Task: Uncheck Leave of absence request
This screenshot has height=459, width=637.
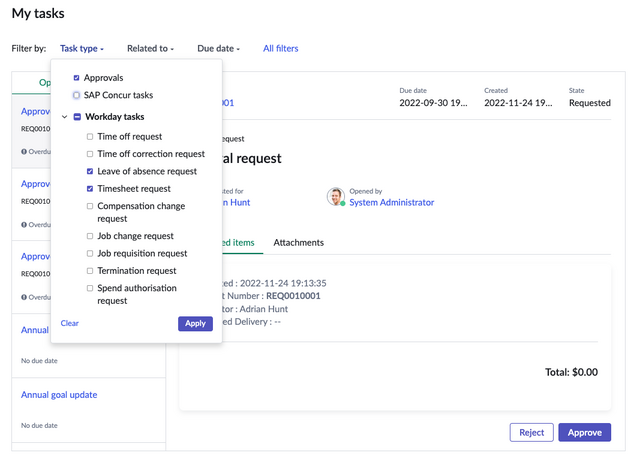Action: click(x=90, y=171)
